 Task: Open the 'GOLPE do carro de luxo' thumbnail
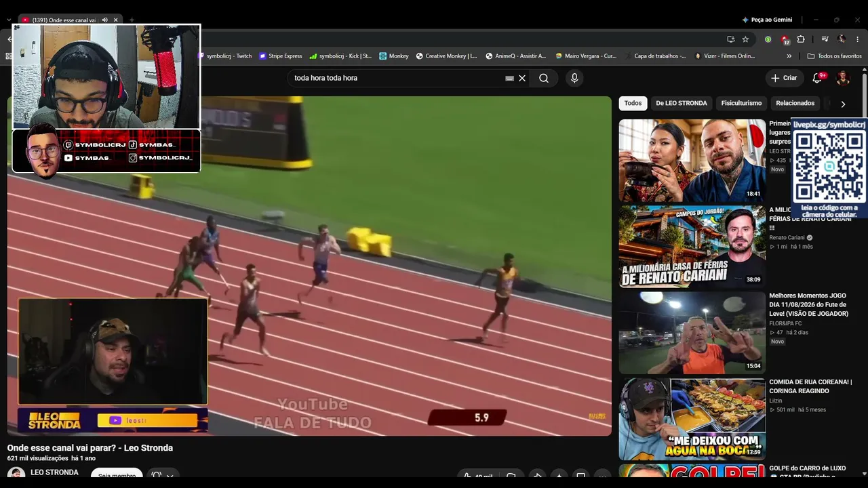point(692,470)
